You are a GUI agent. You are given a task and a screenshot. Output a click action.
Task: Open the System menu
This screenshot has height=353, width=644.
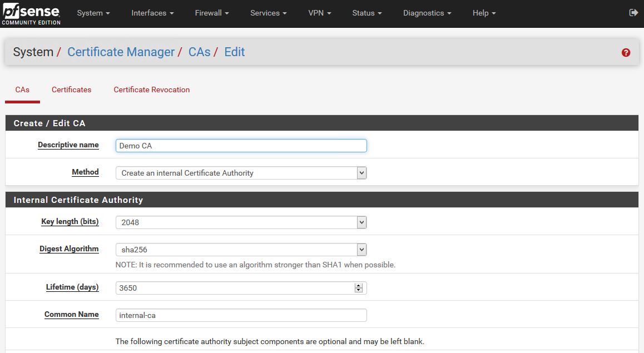[x=92, y=13]
